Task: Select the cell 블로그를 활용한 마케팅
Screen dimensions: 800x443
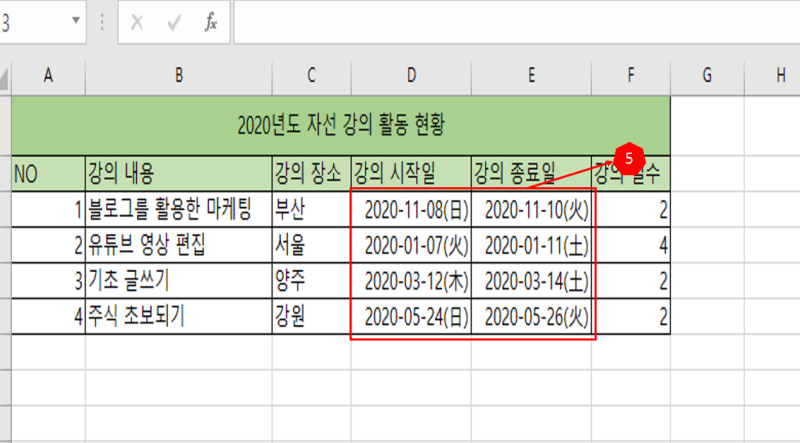Action: pyautogui.click(x=179, y=209)
